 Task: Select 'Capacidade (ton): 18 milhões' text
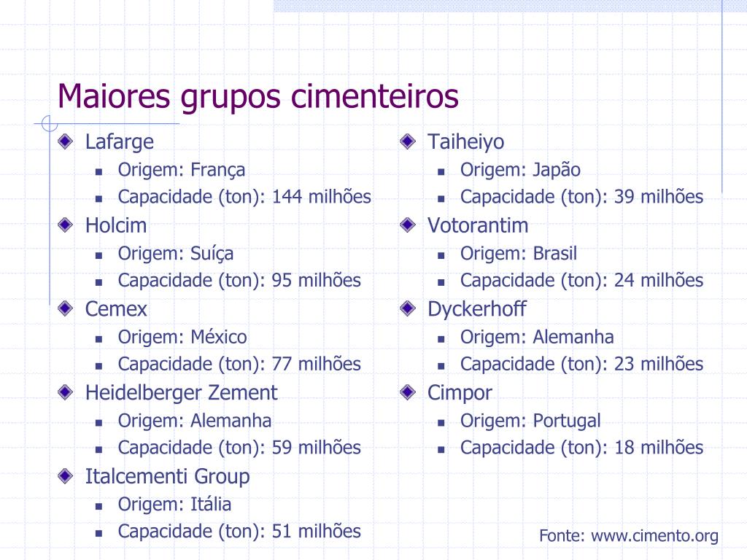coord(581,448)
